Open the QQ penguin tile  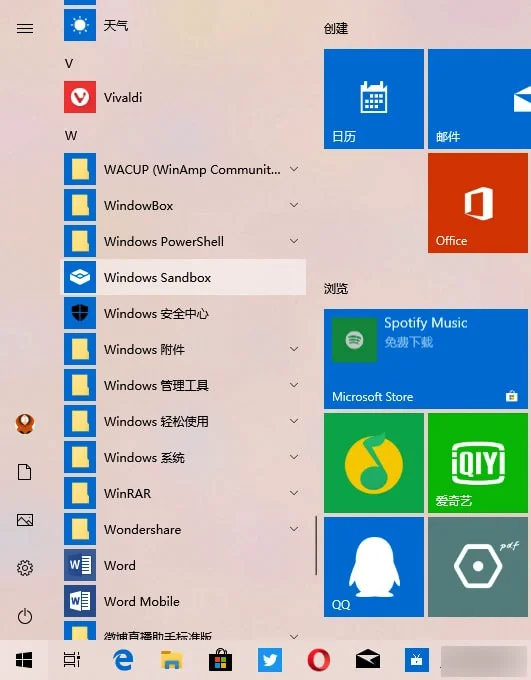pos(374,567)
